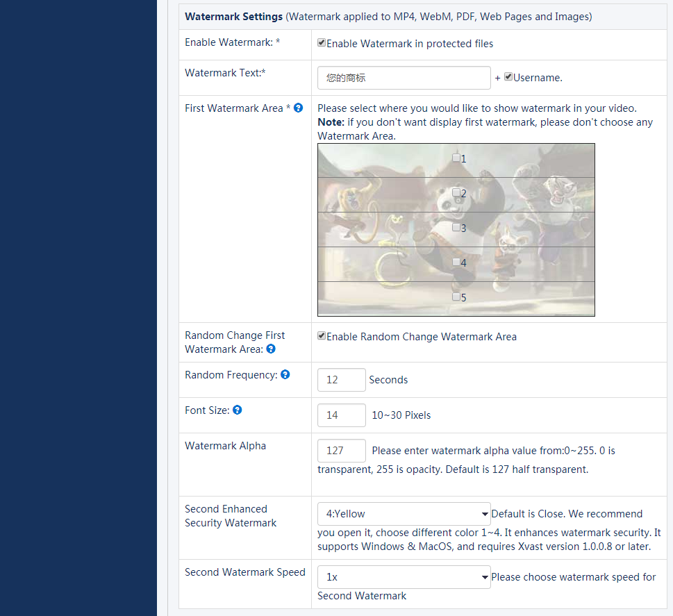Enable watermark area 3 checkbox
Screen dimensions: 673x616
[x=456, y=227]
